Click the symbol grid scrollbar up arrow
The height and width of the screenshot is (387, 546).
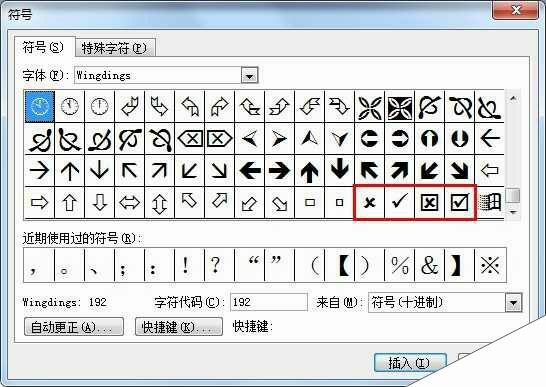pyautogui.click(x=513, y=99)
